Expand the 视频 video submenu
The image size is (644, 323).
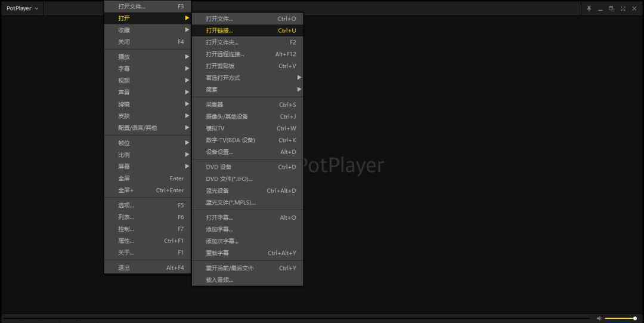tap(147, 80)
